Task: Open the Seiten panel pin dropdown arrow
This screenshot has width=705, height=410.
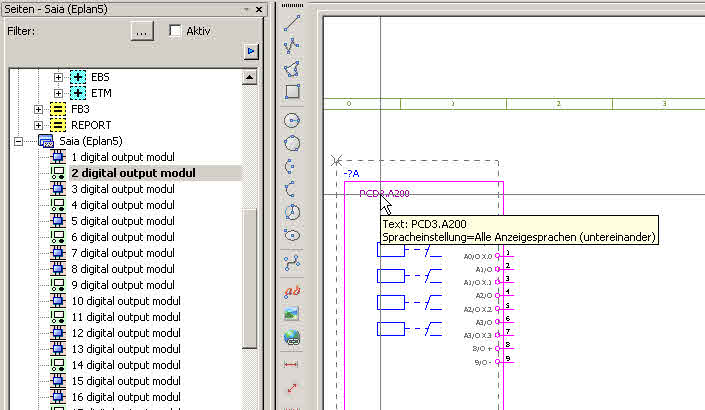Action: (246, 9)
